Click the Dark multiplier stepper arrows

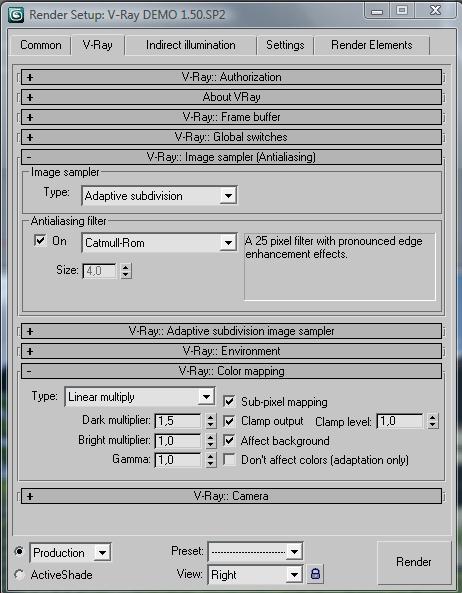(211, 421)
